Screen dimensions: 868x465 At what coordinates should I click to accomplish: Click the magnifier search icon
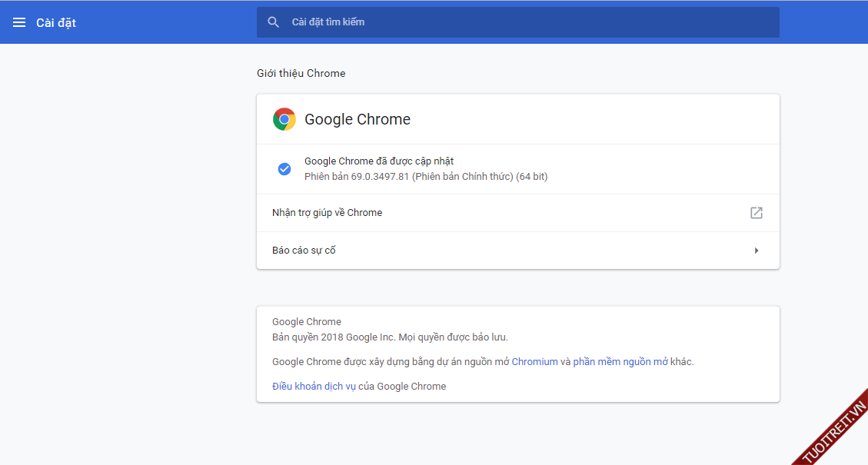tap(273, 22)
